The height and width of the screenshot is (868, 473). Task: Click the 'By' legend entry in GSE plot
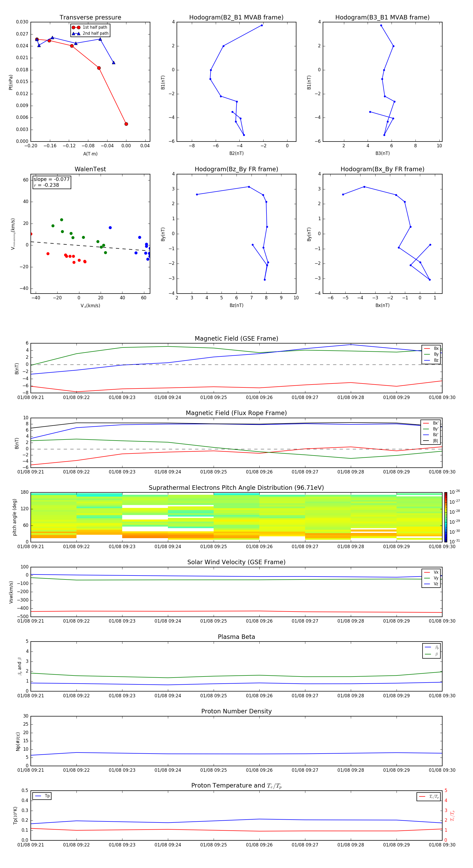click(431, 355)
